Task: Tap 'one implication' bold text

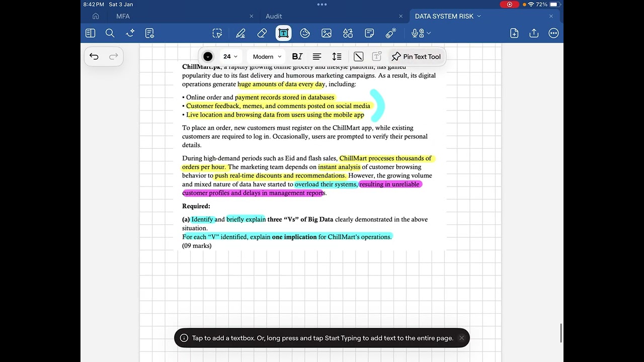Action: click(294, 237)
